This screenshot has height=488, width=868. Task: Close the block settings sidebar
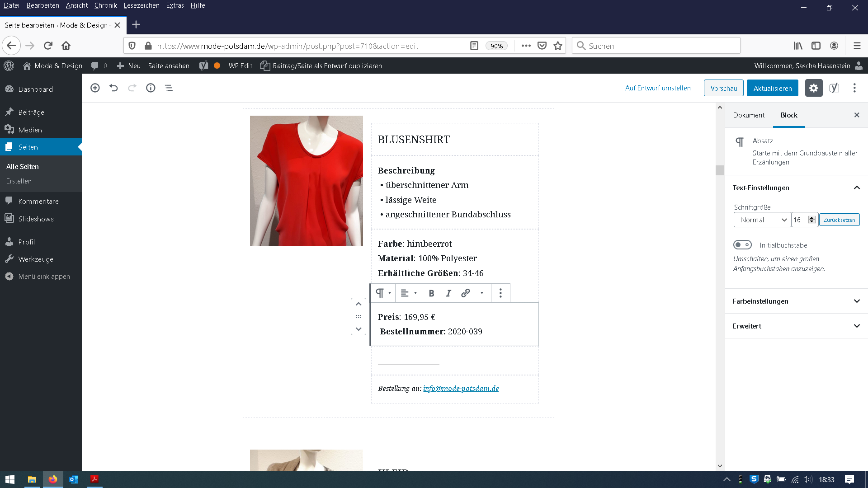coord(857,115)
